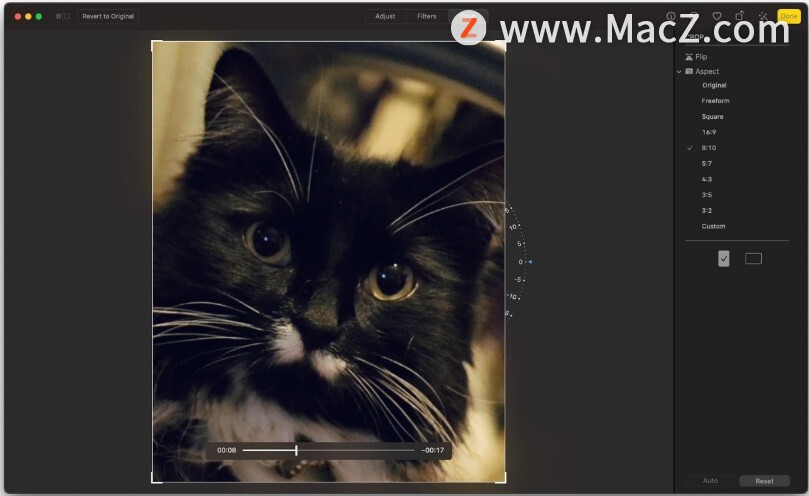
Task: Collapse the Aspect section chevron
Action: [x=679, y=72]
